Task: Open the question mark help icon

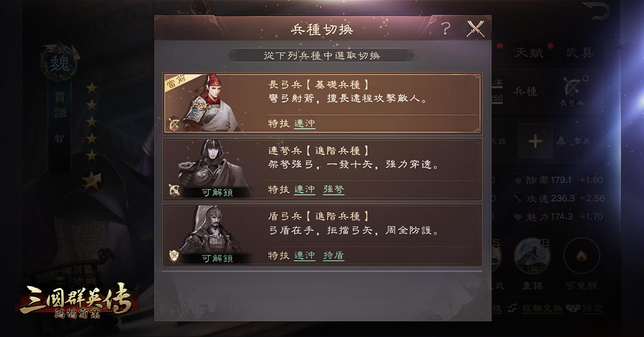Action: pos(446,28)
